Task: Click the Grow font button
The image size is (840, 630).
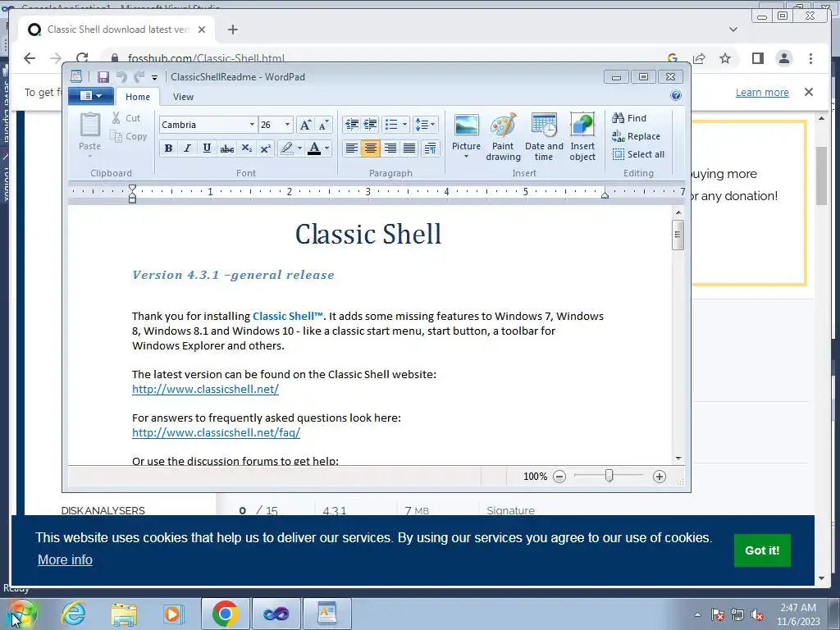Action: (x=305, y=125)
